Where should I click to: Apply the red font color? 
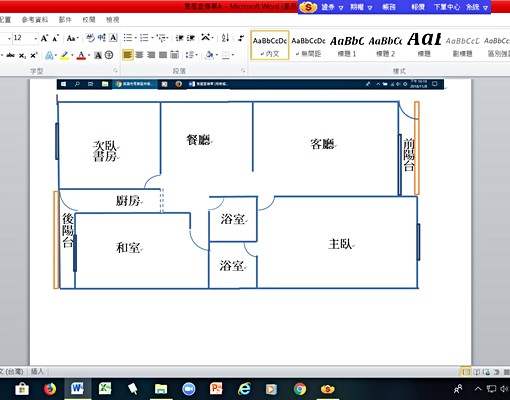tap(81, 55)
